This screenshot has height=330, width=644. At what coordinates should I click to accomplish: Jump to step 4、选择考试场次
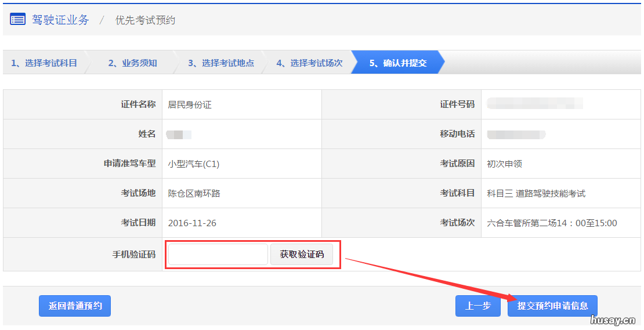click(x=309, y=63)
